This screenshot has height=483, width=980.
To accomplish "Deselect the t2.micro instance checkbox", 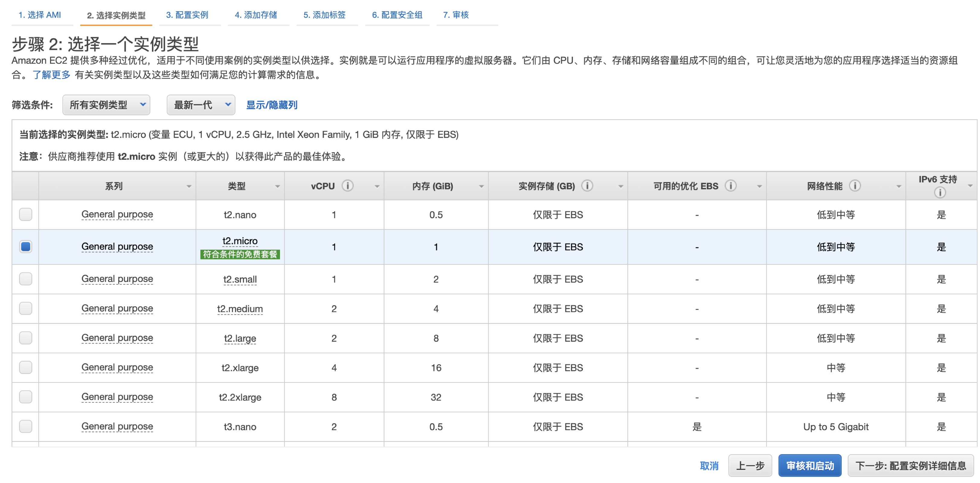I will click(25, 246).
